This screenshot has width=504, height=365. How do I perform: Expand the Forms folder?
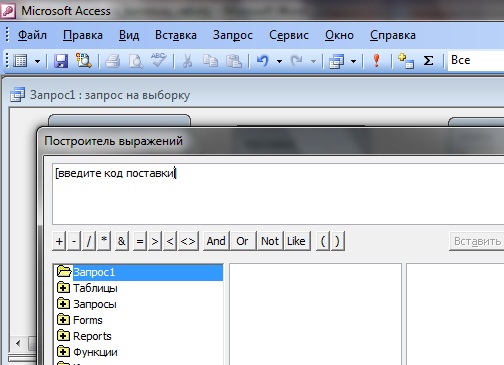click(63, 320)
